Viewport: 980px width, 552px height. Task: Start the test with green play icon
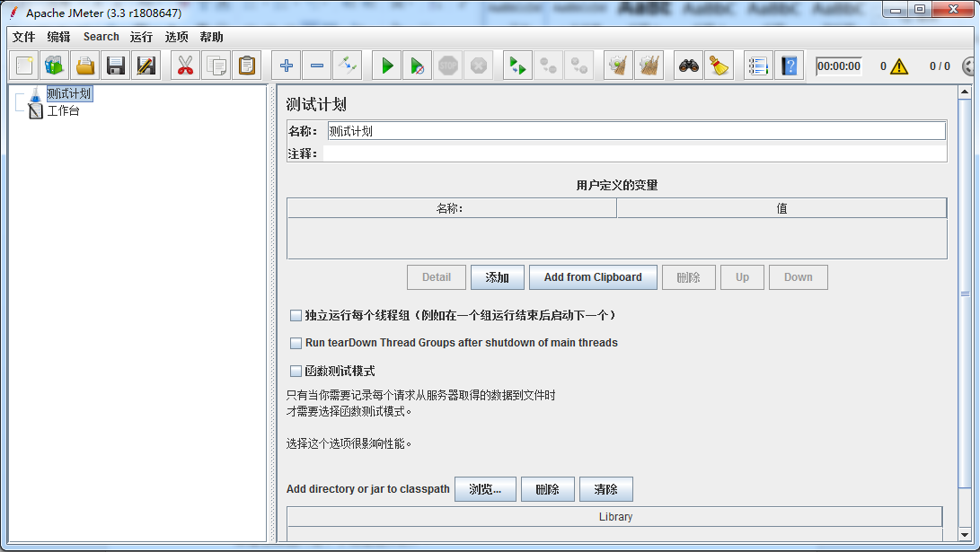pos(387,65)
